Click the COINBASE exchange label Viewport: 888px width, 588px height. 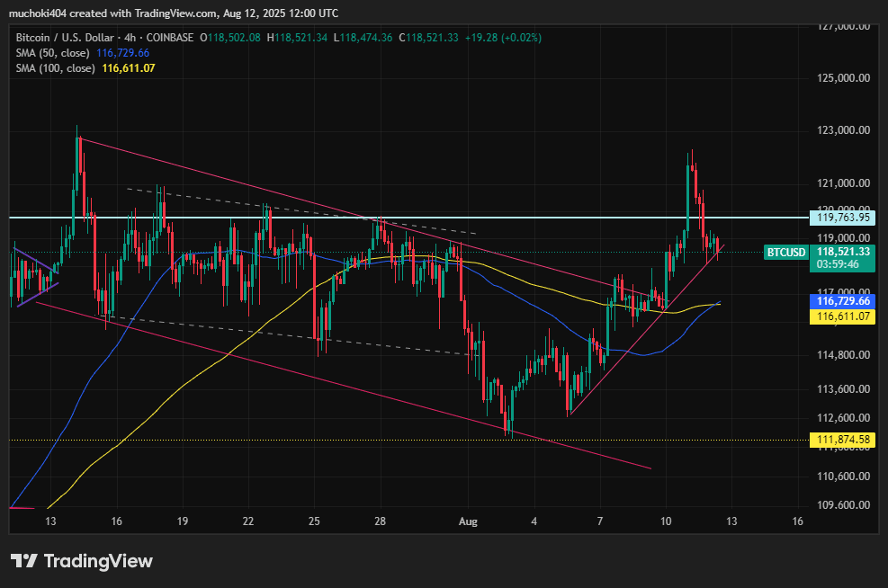170,38
